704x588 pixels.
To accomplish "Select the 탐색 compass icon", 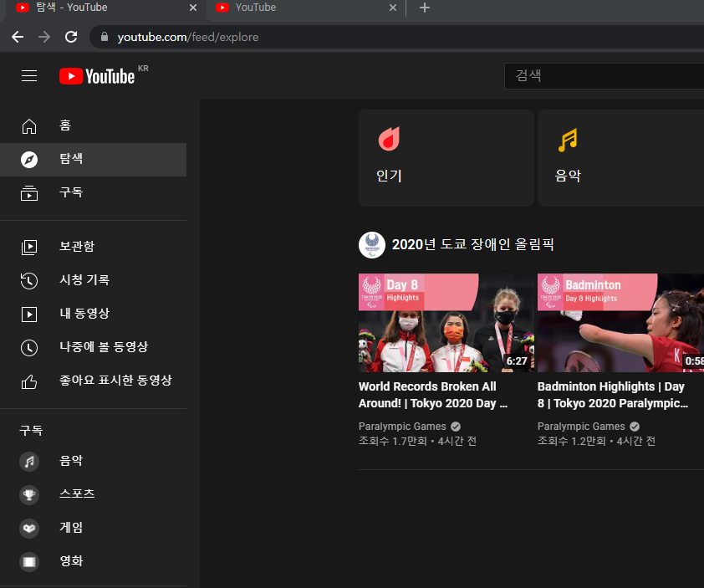I will [x=29, y=160].
